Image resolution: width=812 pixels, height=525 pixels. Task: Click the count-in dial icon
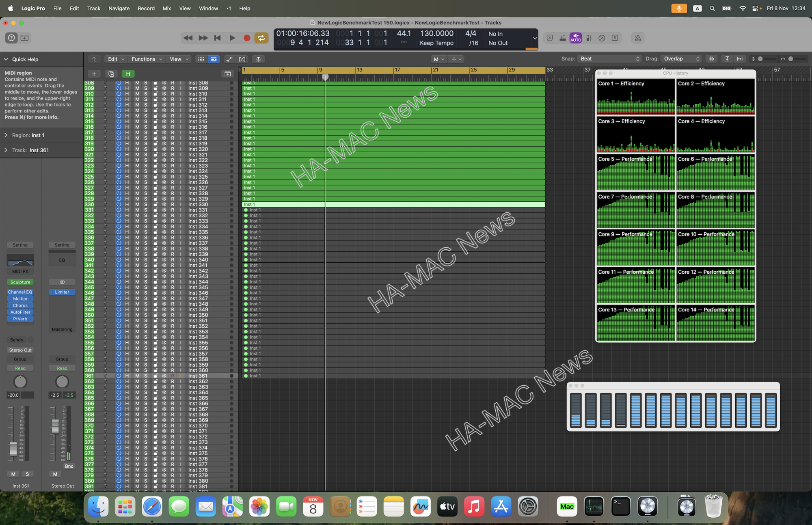pos(602,38)
